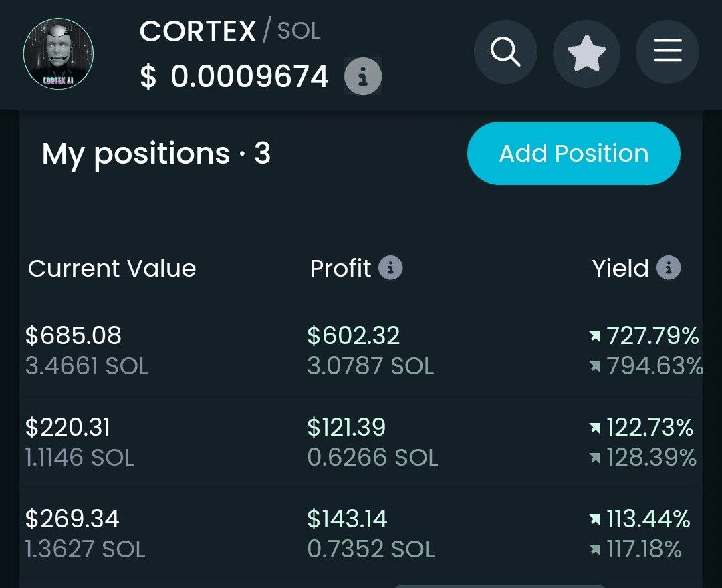Image resolution: width=722 pixels, height=588 pixels.
Task: Click the Yield info icon
Action: click(x=669, y=268)
